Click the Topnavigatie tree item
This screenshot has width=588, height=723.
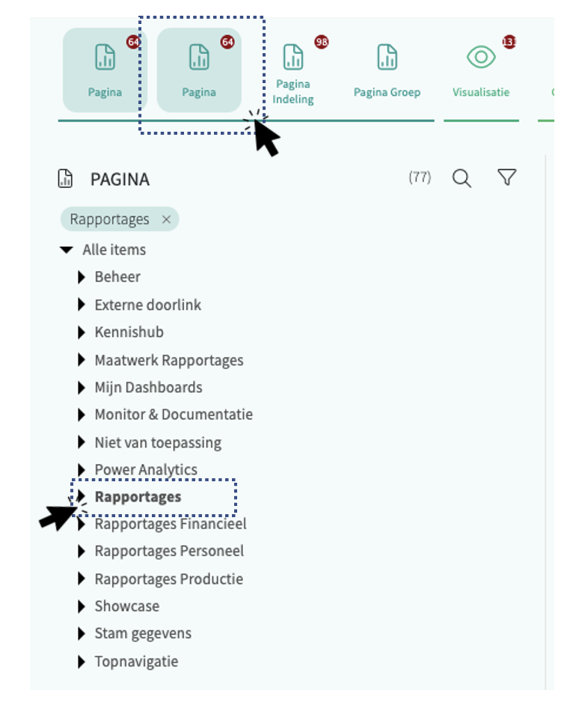click(x=136, y=662)
